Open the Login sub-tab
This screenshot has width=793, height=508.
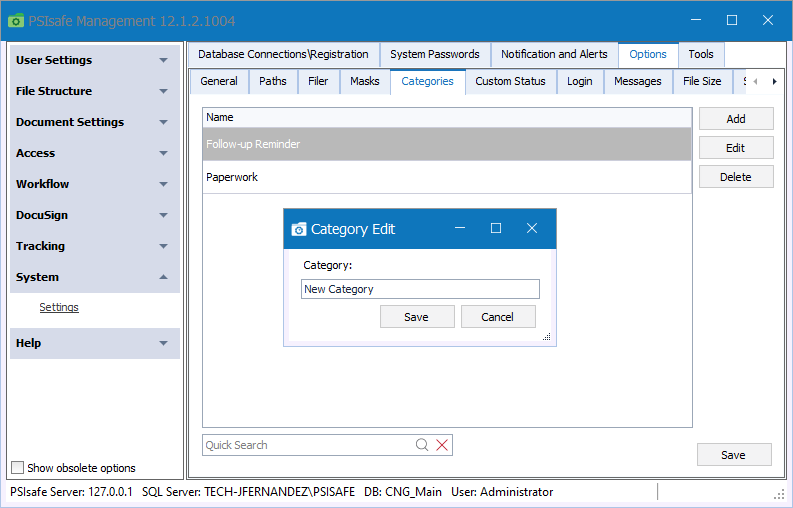pos(580,81)
